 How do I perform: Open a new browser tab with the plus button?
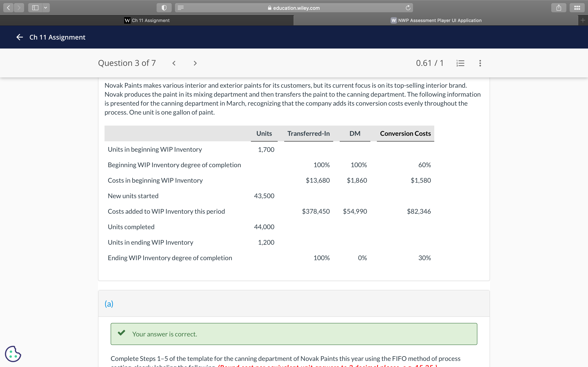tap(583, 20)
